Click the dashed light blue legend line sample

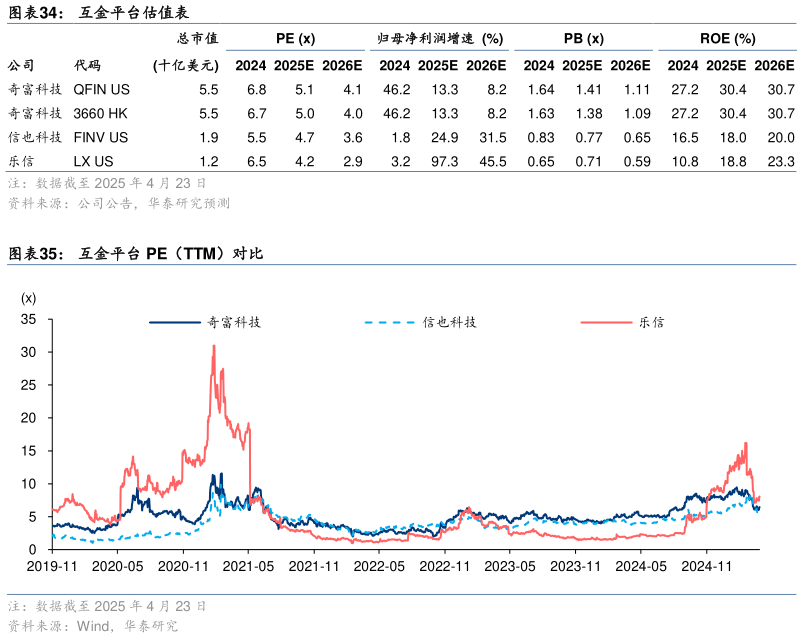[x=390, y=322]
